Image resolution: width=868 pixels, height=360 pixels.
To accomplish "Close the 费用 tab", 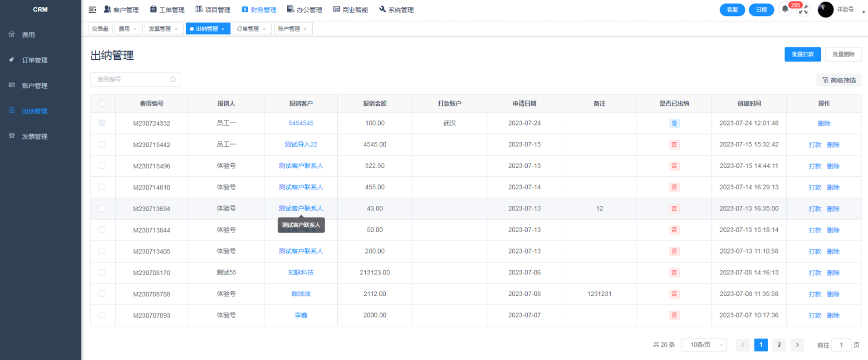I will click(135, 29).
